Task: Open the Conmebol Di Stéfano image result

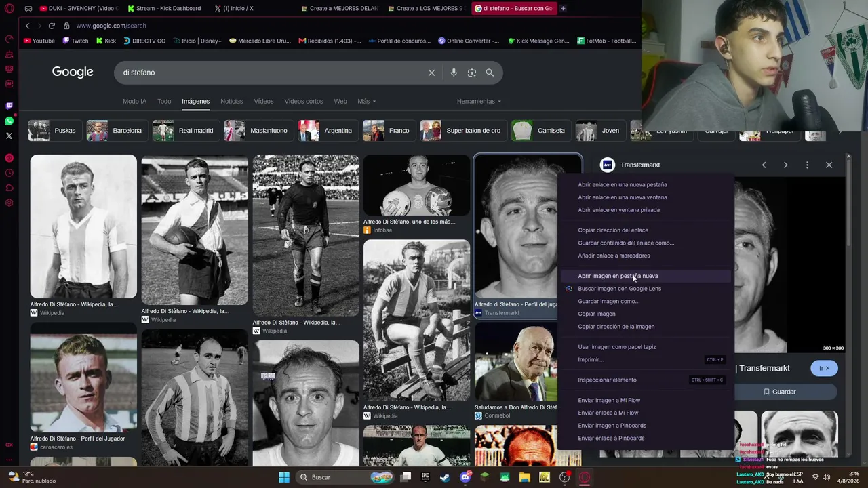Action: 515,361
